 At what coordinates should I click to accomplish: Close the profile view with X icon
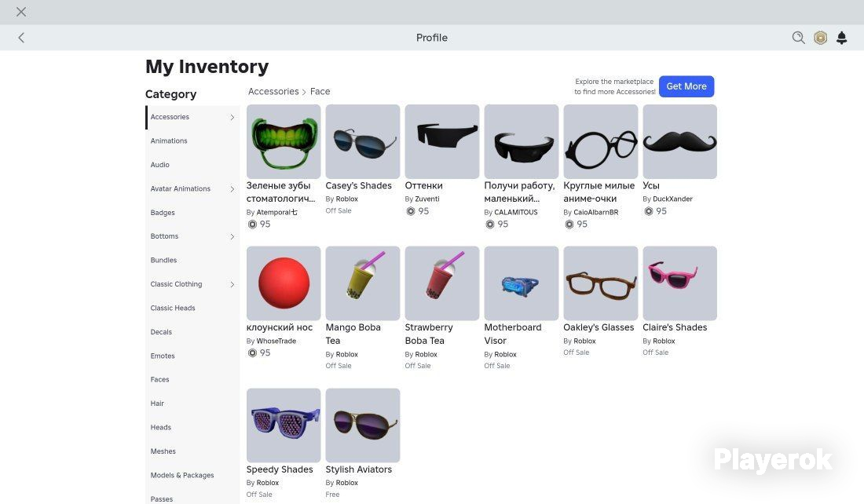point(21,12)
